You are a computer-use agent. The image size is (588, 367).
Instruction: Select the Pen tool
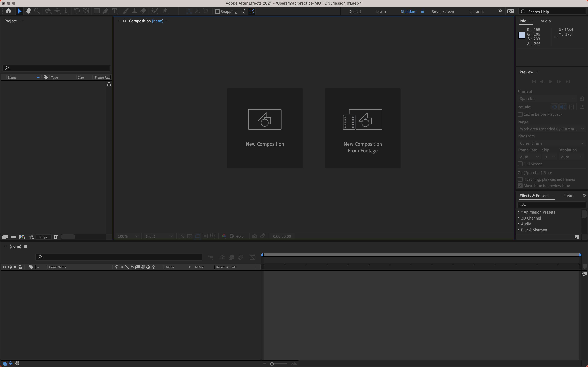106,11
